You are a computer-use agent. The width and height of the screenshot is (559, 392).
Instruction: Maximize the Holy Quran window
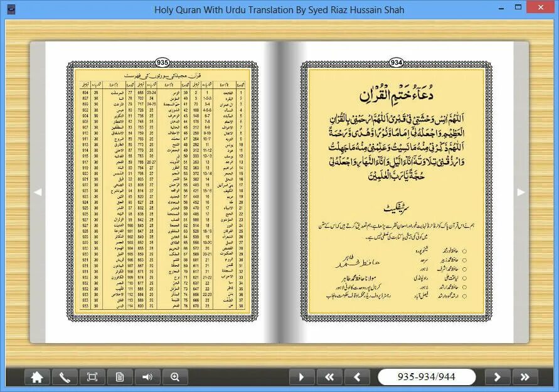pyautogui.click(x=518, y=7)
